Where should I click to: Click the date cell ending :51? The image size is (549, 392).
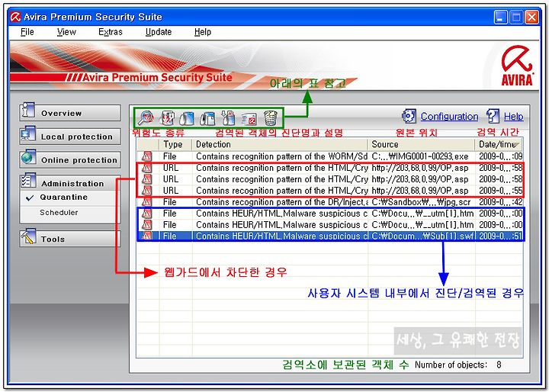pyautogui.click(x=501, y=236)
